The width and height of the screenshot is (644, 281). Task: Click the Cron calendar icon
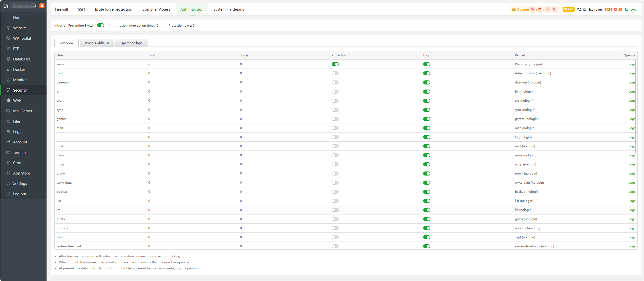(8, 163)
